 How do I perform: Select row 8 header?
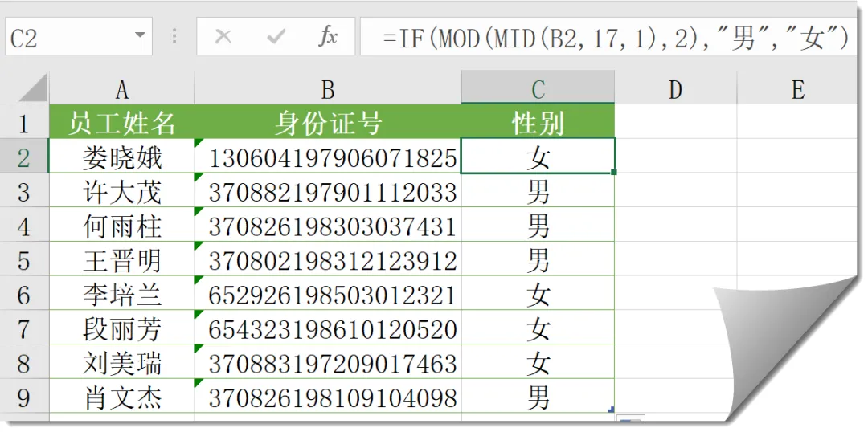pos(24,362)
